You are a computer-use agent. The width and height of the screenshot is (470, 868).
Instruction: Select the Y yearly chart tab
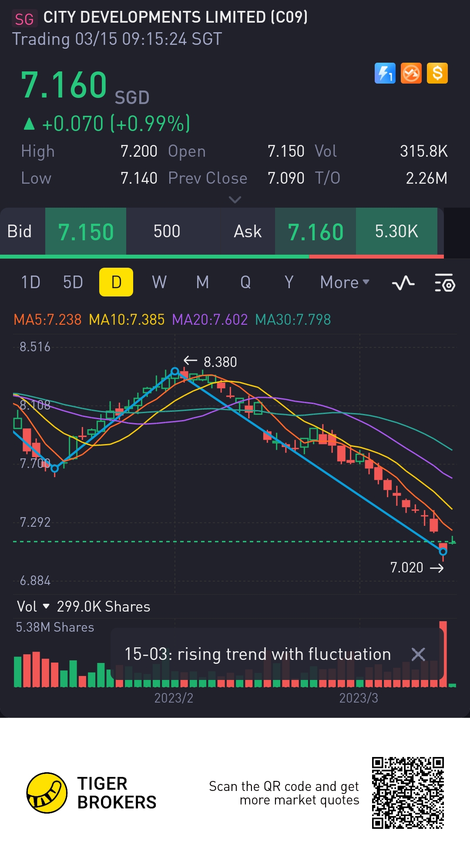point(289,283)
